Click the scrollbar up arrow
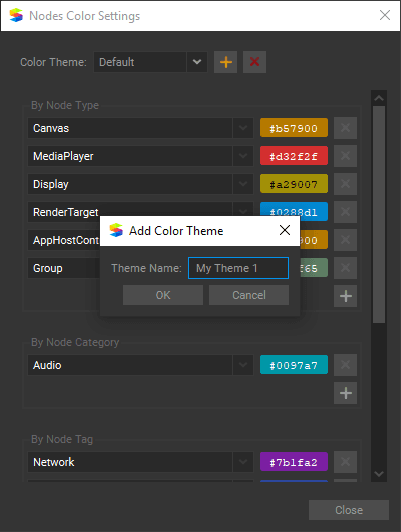401x532 pixels. (379, 98)
